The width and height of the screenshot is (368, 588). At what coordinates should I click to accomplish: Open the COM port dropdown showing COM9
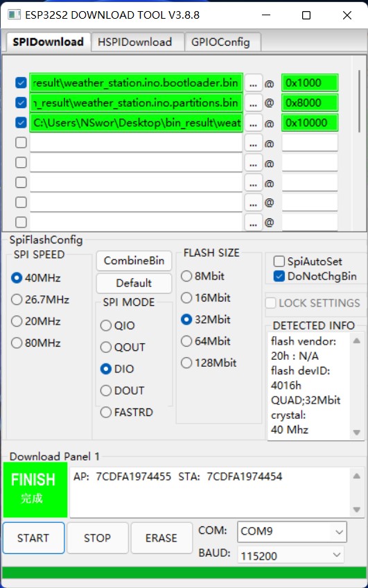(x=292, y=531)
